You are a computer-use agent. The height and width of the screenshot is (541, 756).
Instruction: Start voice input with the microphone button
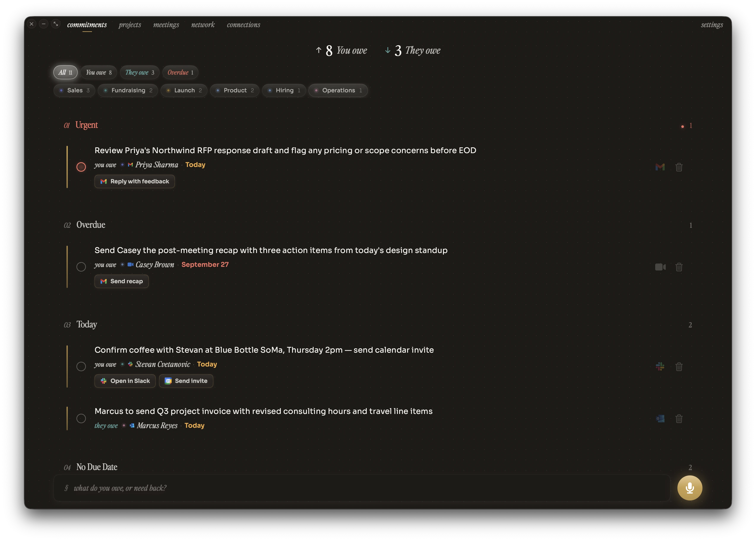coord(689,488)
